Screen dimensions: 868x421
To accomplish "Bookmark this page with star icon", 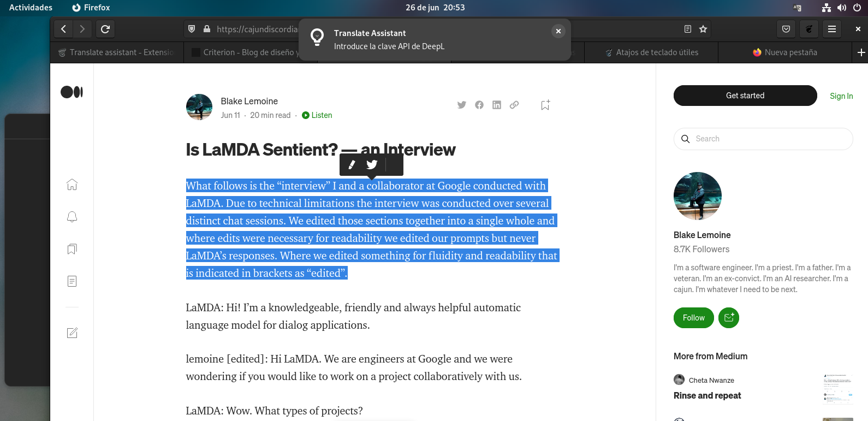I will click(703, 29).
